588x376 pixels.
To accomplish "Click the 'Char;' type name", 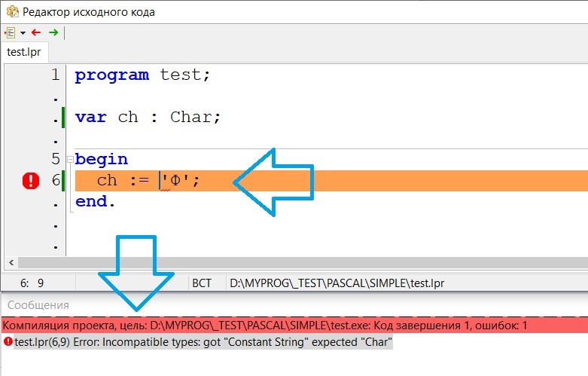I will pos(196,117).
